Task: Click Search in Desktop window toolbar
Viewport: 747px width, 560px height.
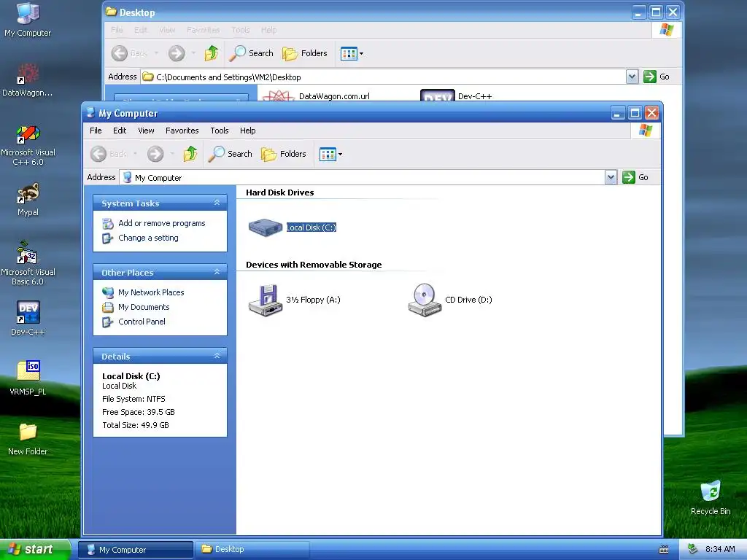Action: 251,53
